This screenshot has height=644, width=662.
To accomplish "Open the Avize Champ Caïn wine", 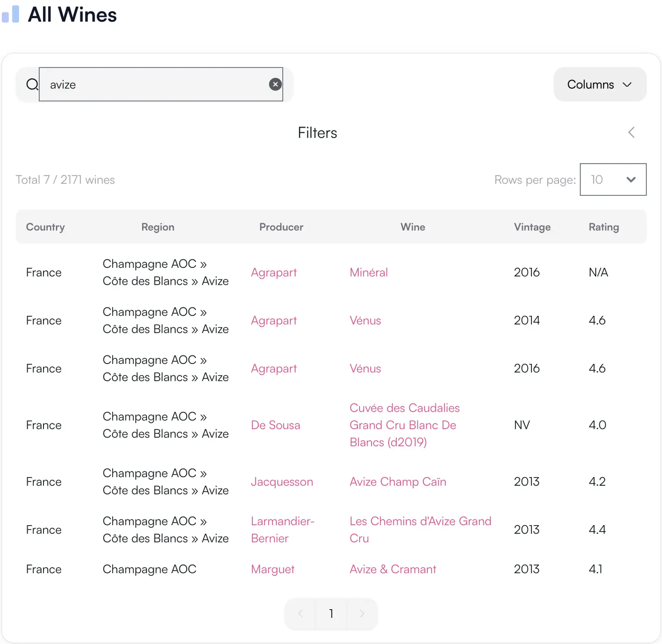I will coord(398,482).
